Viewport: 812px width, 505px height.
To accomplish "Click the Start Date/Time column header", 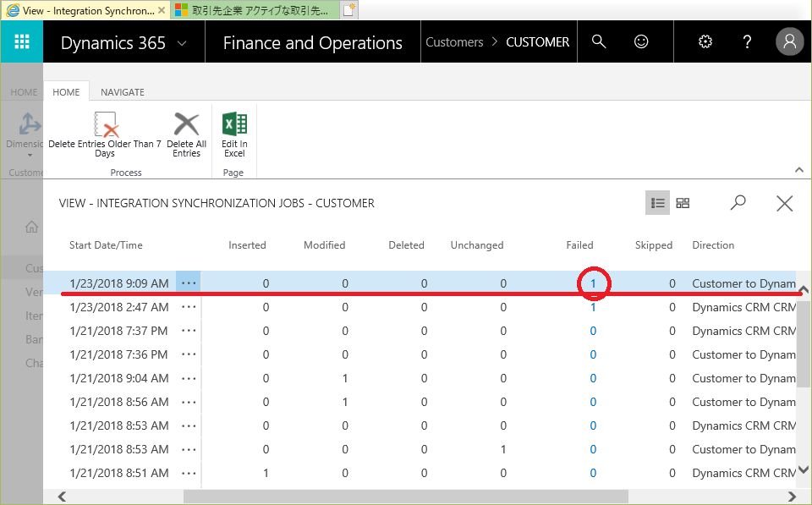I will [107, 245].
